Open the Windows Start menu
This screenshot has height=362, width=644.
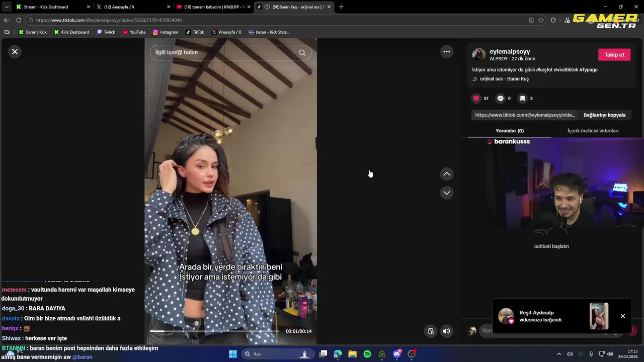[x=233, y=354]
